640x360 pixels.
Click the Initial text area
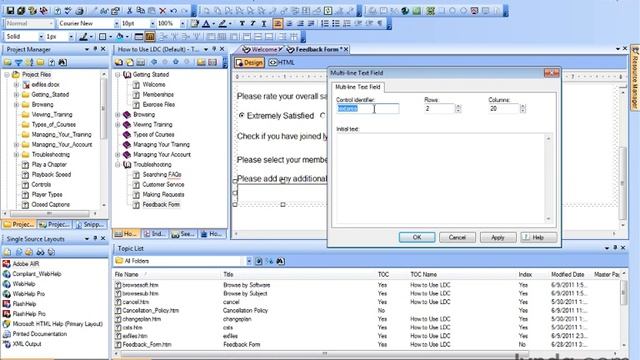pyautogui.click(x=440, y=178)
